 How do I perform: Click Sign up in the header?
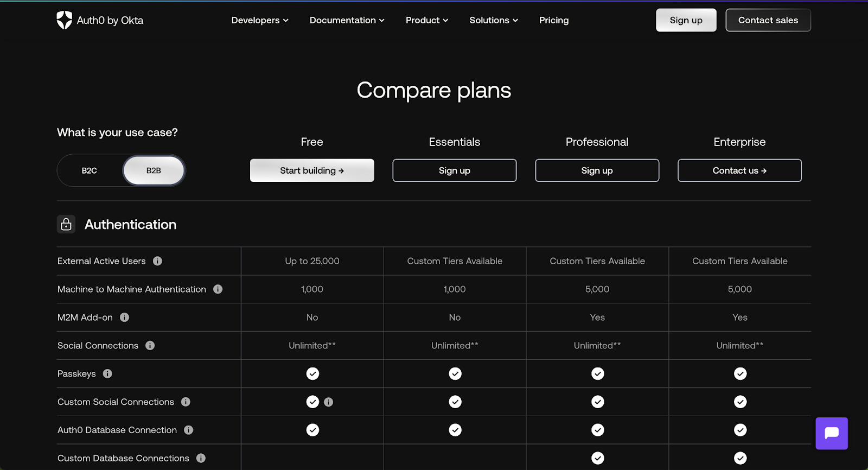pos(686,20)
